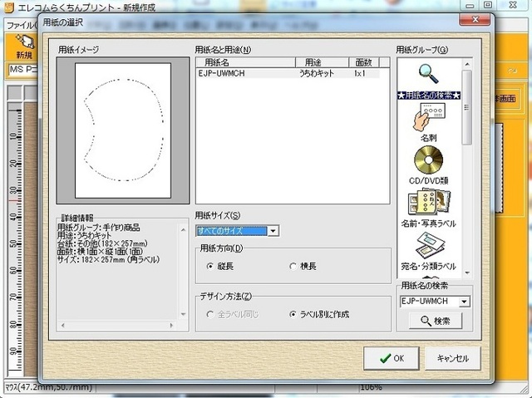Click the 1x1 面数 cell
The image size is (532, 398).
359,73
